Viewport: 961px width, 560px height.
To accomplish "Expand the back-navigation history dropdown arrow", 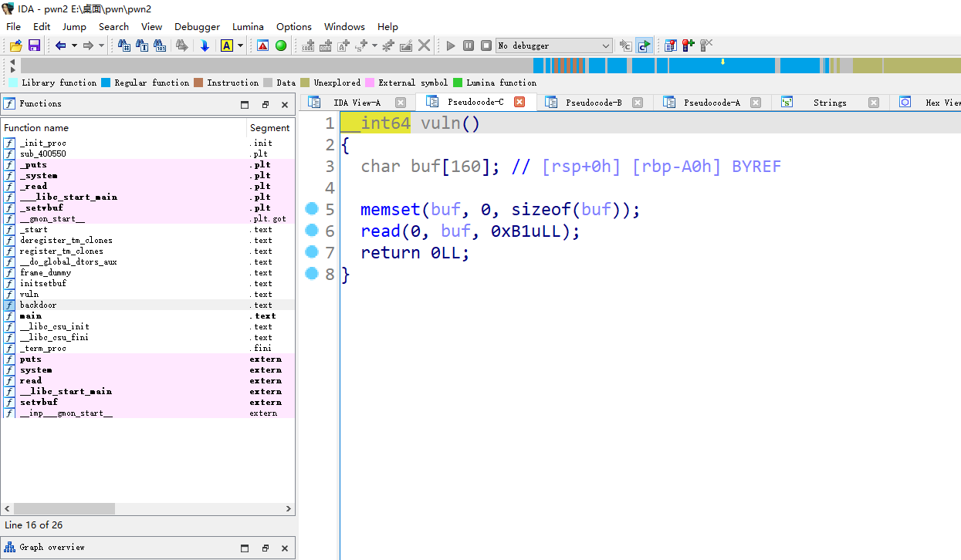I will (x=74, y=46).
